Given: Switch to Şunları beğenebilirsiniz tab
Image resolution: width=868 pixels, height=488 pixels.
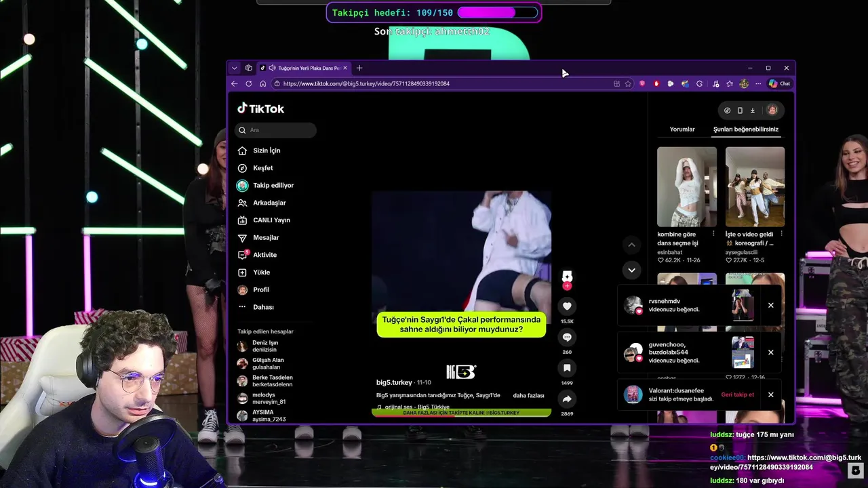Looking at the screenshot, I should click(x=746, y=129).
